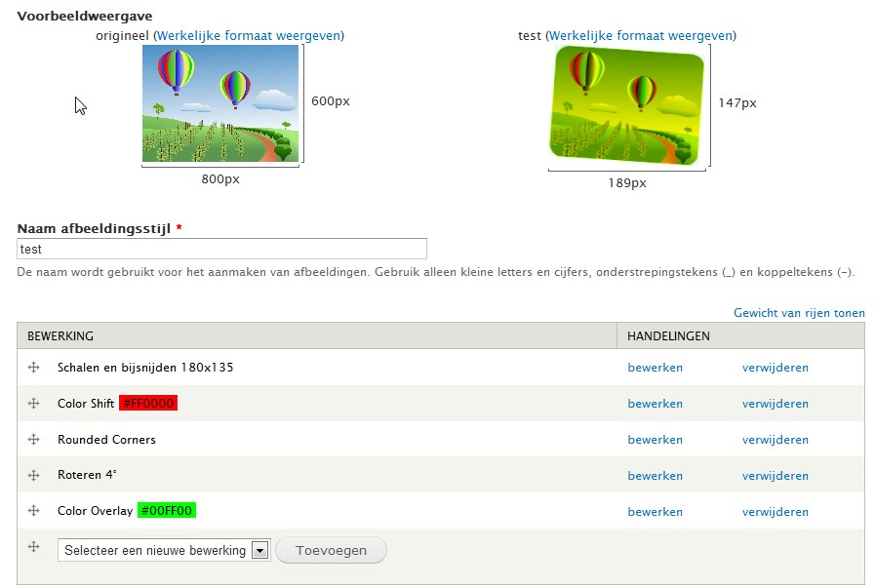Open the 'Selecteer een nieuwe bewerking' dropdown
Viewport: 875px width, 588px height.
[x=163, y=550]
